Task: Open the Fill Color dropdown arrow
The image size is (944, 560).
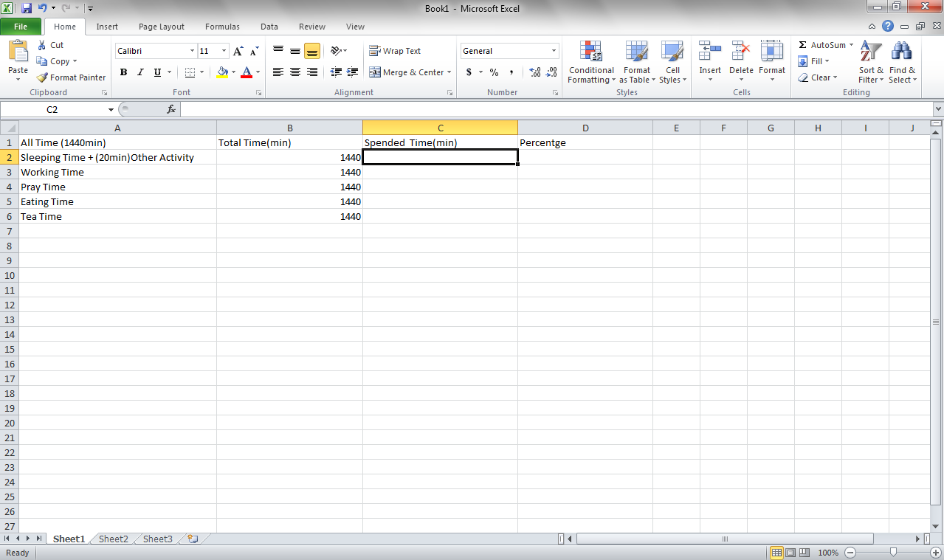Action: 232,72
